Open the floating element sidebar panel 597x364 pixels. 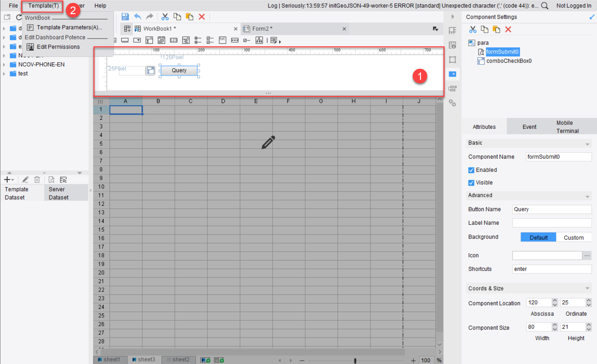click(453, 60)
